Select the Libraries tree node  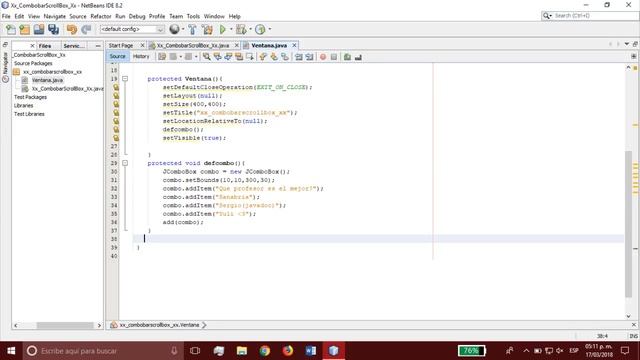click(23, 105)
